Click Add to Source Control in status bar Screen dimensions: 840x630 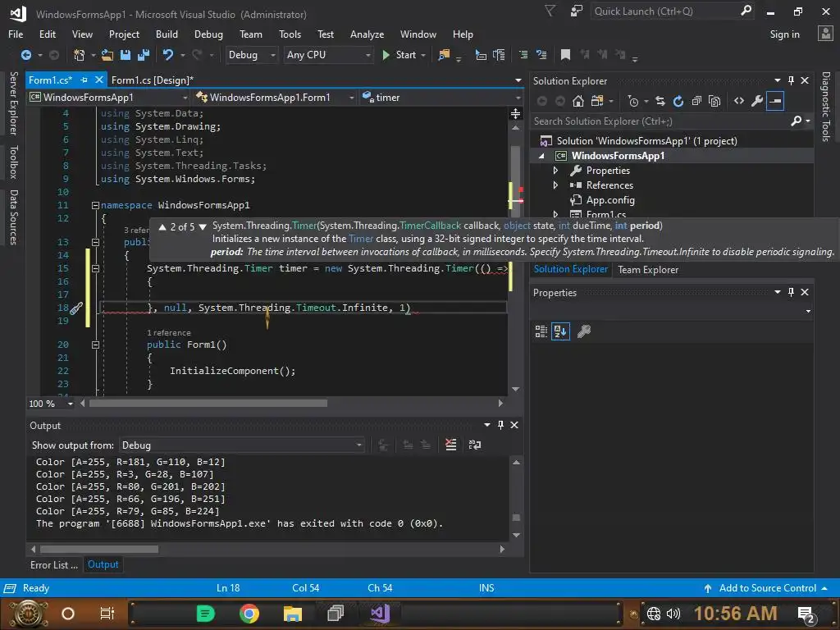pyautogui.click(x=767, y=588)
